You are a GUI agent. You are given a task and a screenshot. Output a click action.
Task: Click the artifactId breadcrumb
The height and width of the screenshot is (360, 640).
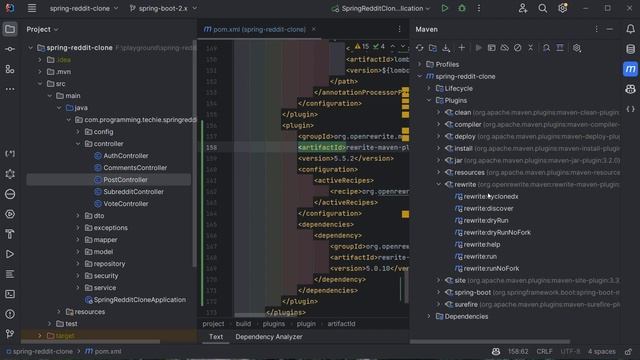[341, 324]
